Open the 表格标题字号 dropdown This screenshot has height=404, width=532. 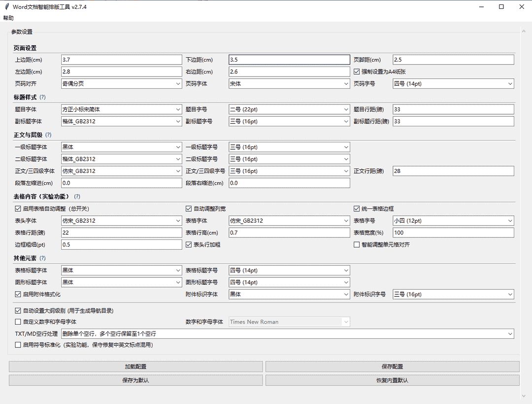click(289, 270)
